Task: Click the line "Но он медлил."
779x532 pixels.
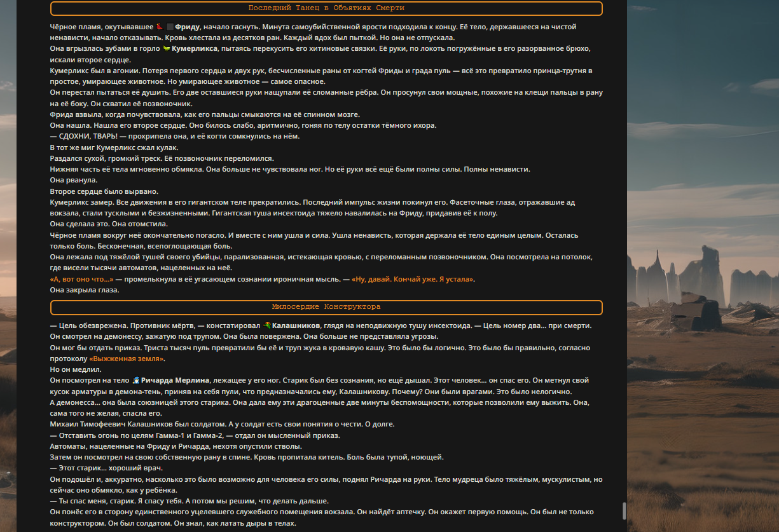Action: pos(75,369)
